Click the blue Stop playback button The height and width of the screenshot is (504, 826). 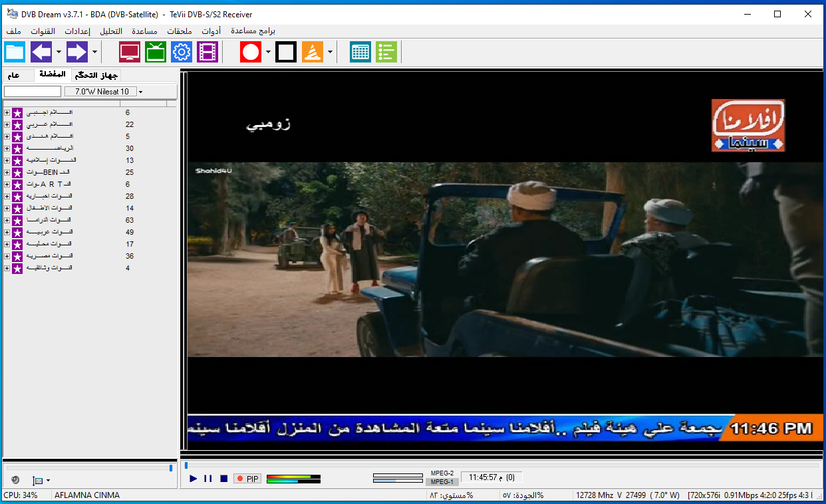click(224, 479)
